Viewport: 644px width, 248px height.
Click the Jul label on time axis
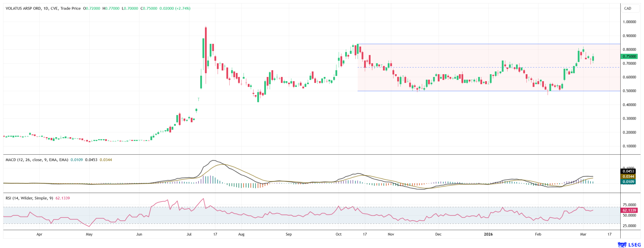(189, 234)
